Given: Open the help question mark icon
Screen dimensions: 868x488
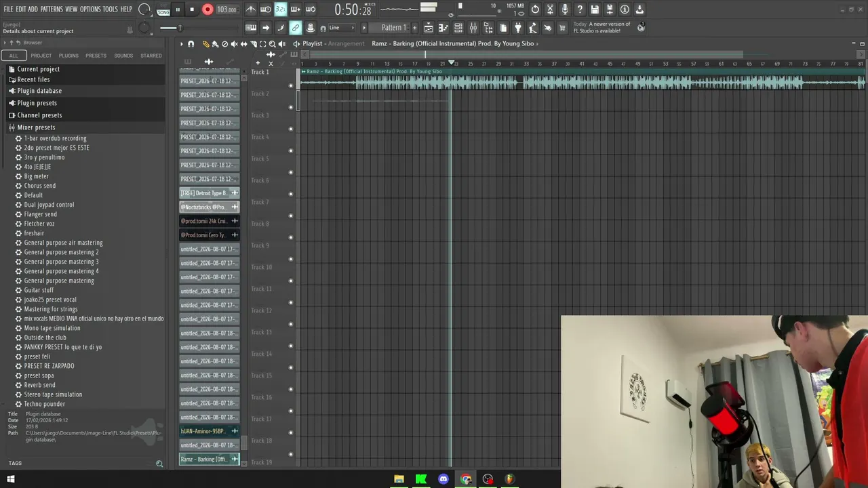Looking at the screenshot, I should tap(580, 9).
